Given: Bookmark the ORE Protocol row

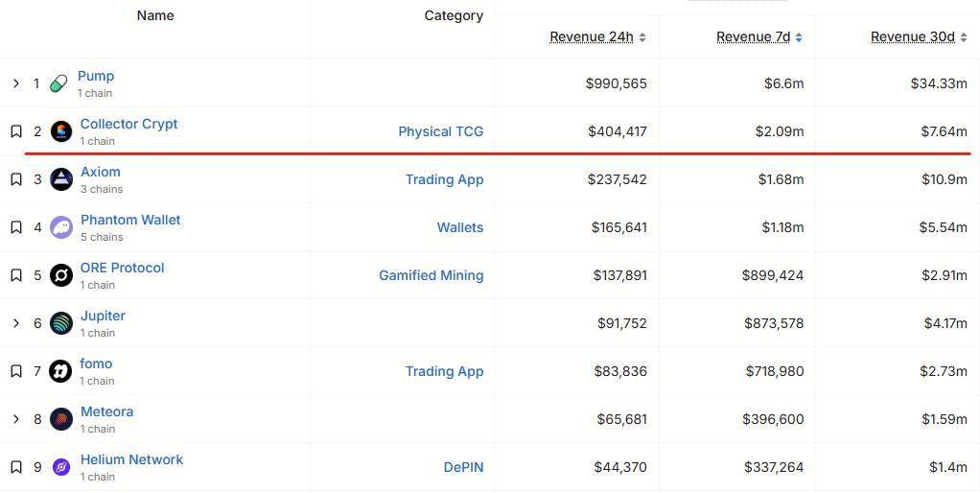Looking at the screenshot, I should tap(16, 275).
